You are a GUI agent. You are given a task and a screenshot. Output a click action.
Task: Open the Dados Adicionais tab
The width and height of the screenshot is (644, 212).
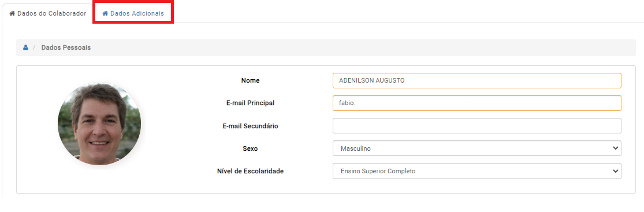[x=133, y=13]
